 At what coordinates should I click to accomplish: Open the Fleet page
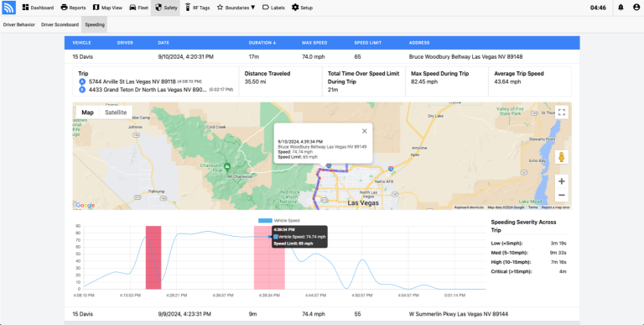point(139,8)
